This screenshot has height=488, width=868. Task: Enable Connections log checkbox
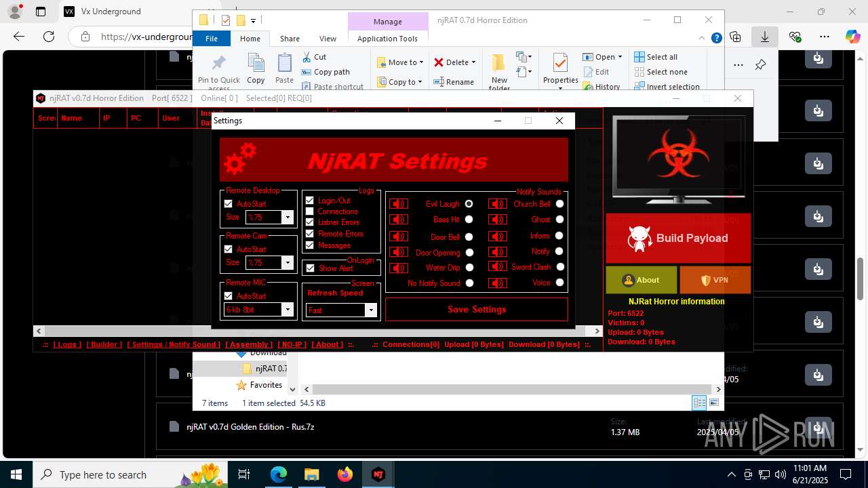(x=310, y=211)
